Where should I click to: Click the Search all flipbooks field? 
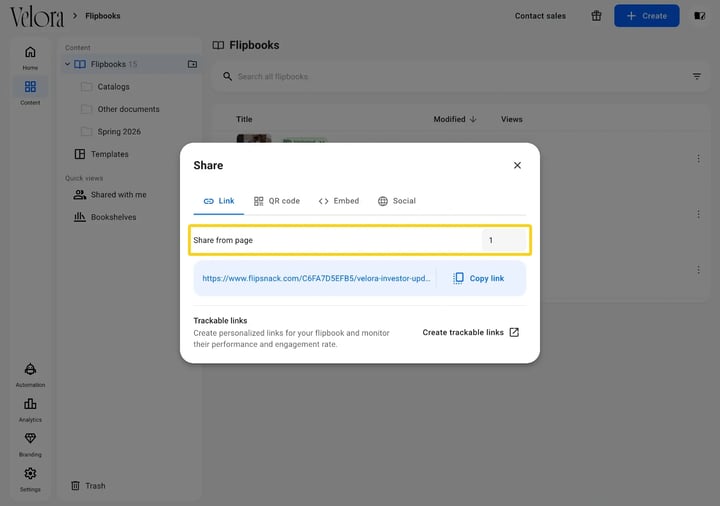tap(459, 76)
